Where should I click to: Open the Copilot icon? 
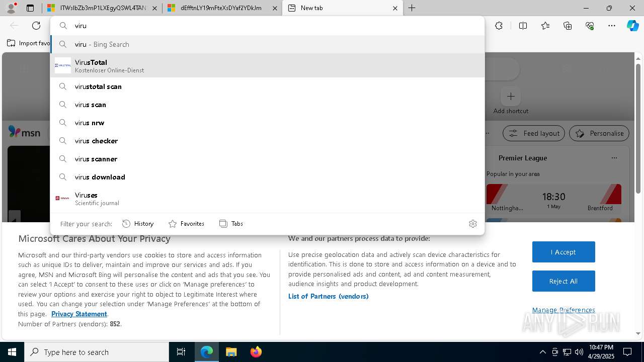pos(632,26)
